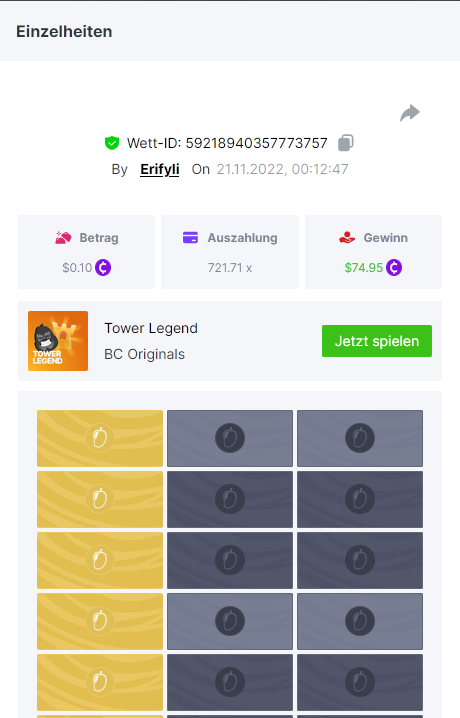
Task: Click second-row yellow mango tile
Action: point(100,499)
